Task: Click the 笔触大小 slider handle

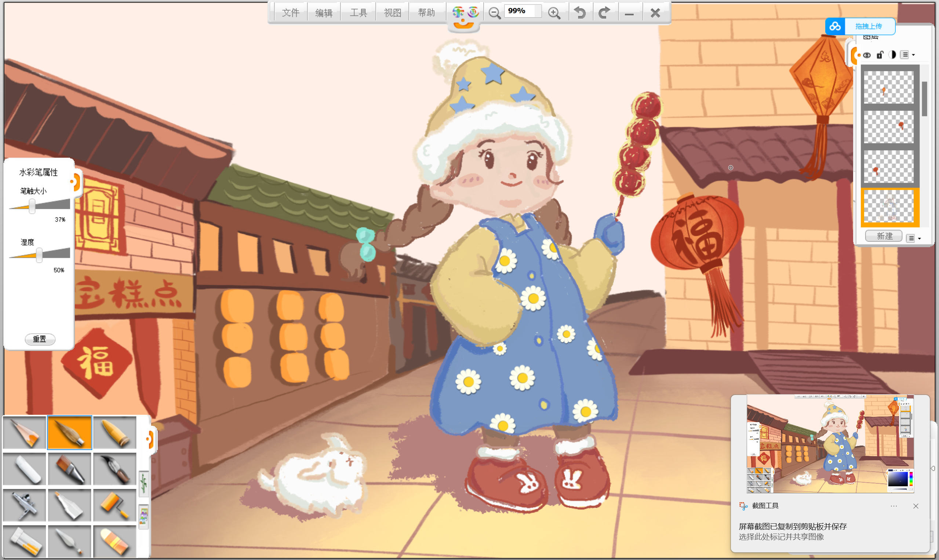Action: coord(32,206)
